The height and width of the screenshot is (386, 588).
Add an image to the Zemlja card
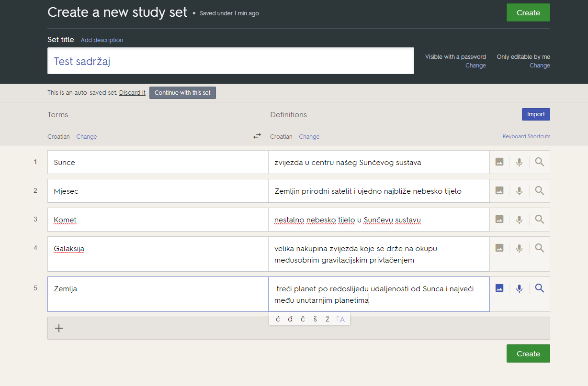[499, 288]
